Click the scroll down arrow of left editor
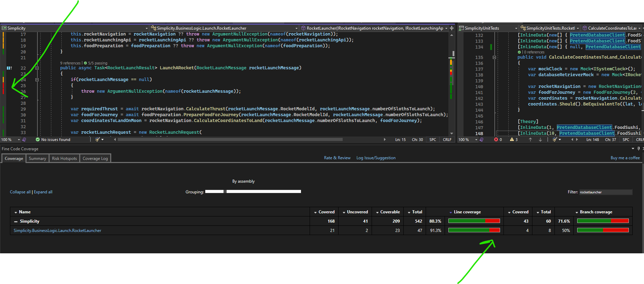The image size is (644, 284). [451, 133]
